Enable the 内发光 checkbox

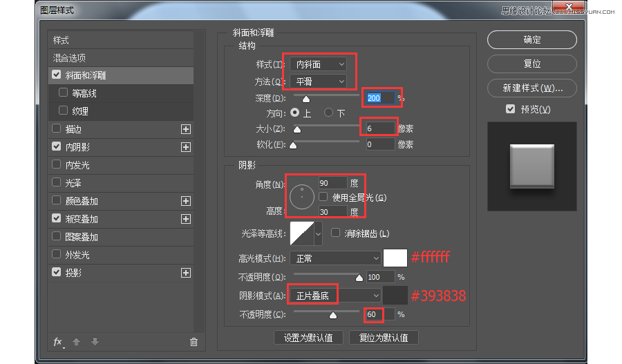pyautogui.click(x=57, y=164)
